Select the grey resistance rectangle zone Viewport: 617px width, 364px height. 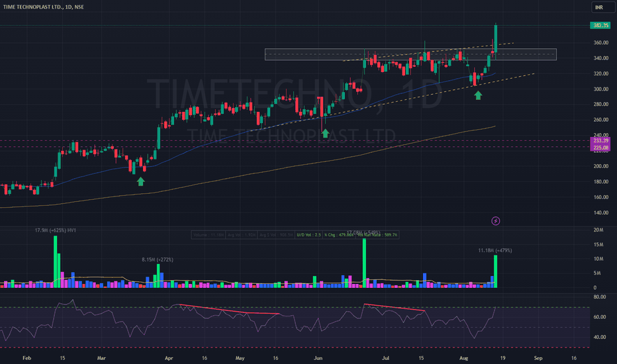tap(411, 54)
